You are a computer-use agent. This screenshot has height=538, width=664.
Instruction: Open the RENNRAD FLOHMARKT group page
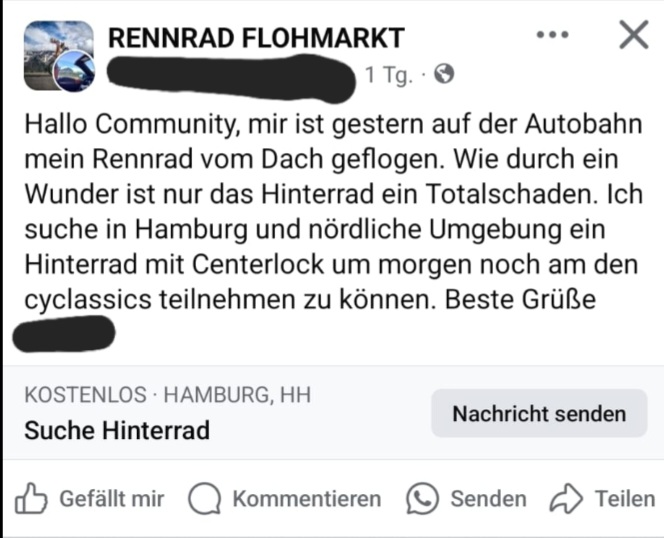(256, 39)
